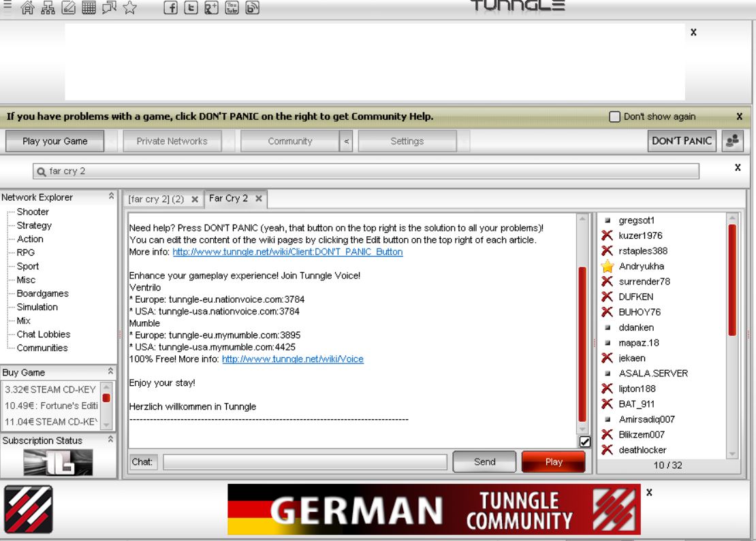
Task: Click the red X icon beside DUFKEN
Action: [x=607, y=297]
